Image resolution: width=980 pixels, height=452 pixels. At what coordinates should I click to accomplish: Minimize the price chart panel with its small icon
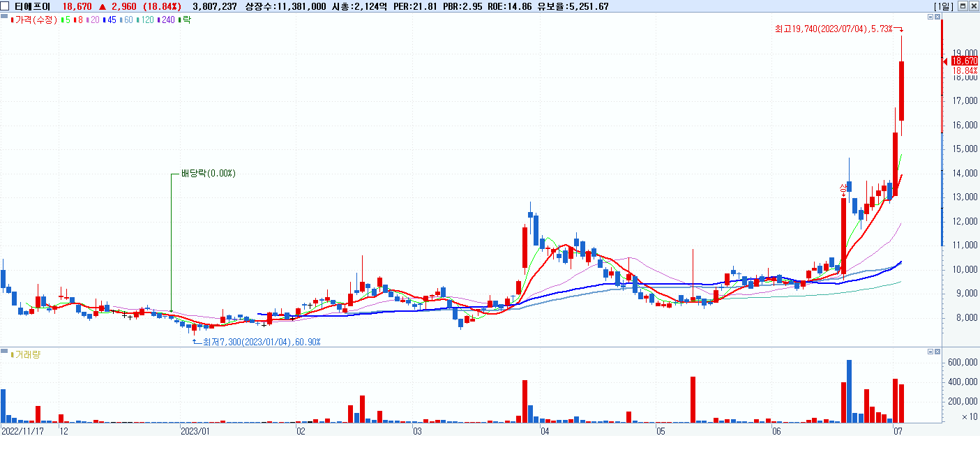click(x=930, y=17)
